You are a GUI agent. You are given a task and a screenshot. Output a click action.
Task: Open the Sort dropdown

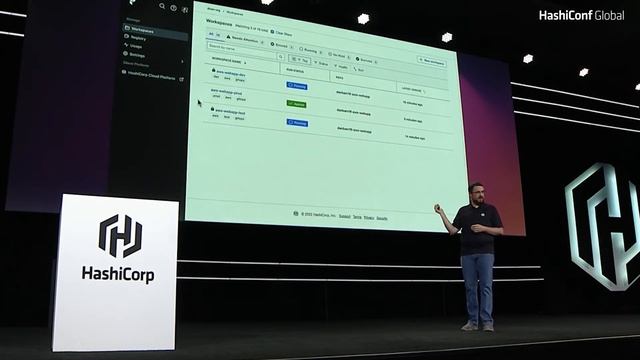click(359, 69)
